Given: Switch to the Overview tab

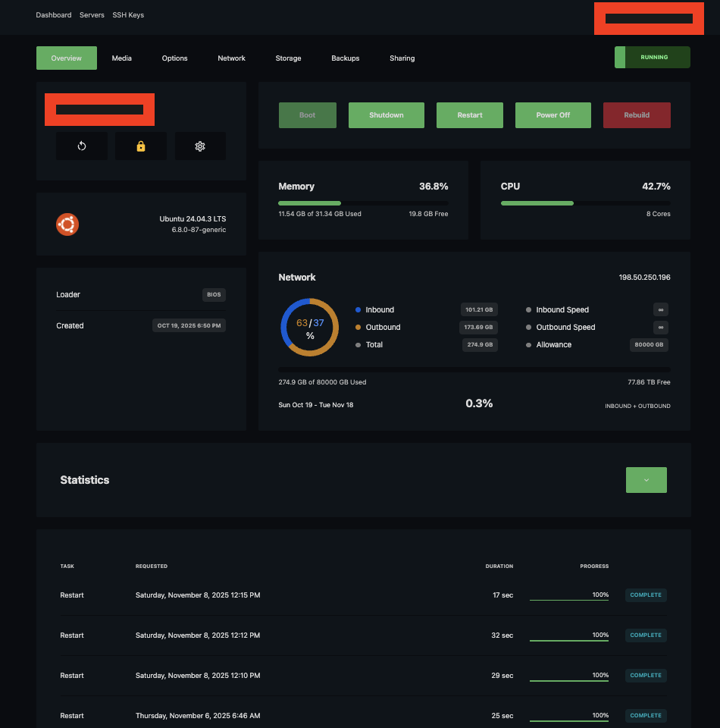Looking at the screenshot, I should [x=67, y=58].
